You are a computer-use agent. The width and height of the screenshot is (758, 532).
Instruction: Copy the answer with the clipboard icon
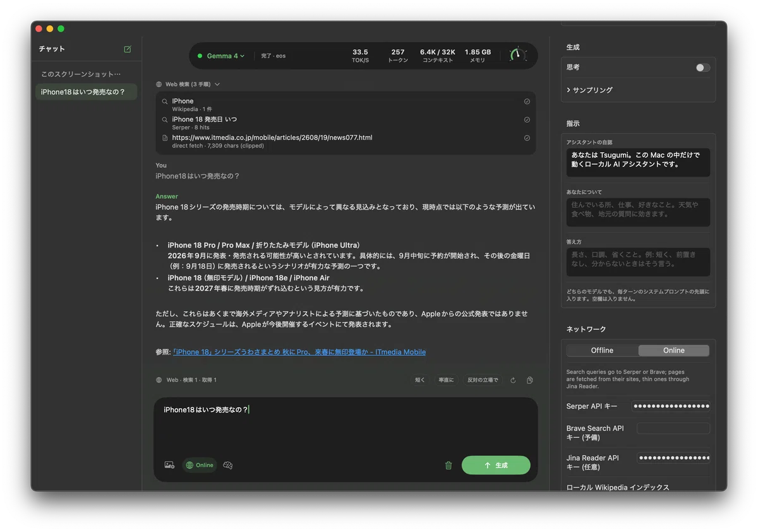point(530,380)
